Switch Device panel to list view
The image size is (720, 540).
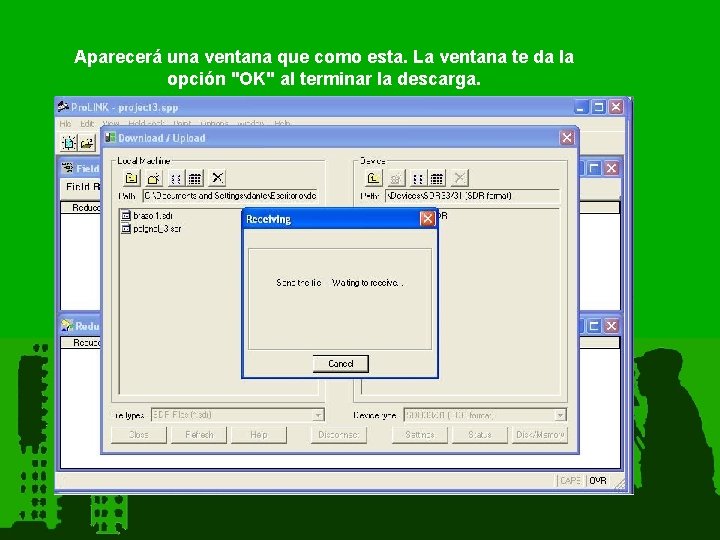[417, 178]
